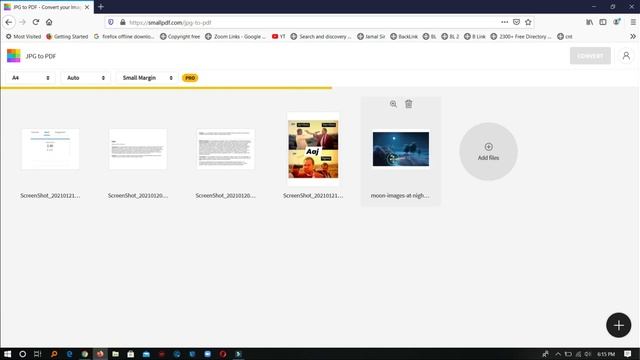Open the Firefox Library icon

pos(589,22)
